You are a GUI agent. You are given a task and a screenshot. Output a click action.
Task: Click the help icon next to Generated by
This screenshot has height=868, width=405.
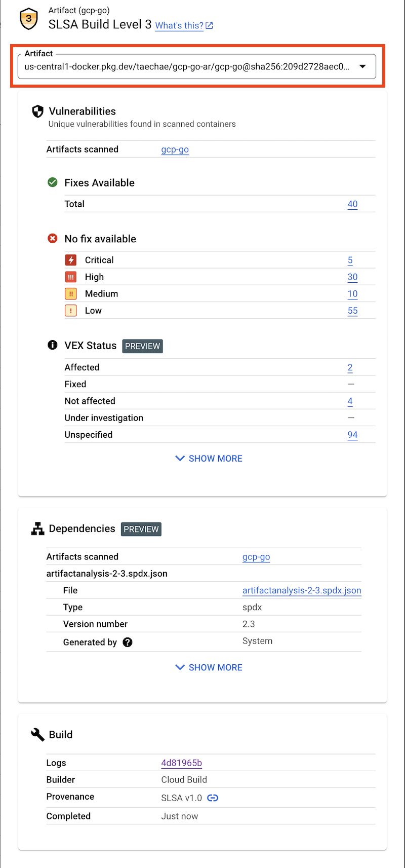point(127,642)
